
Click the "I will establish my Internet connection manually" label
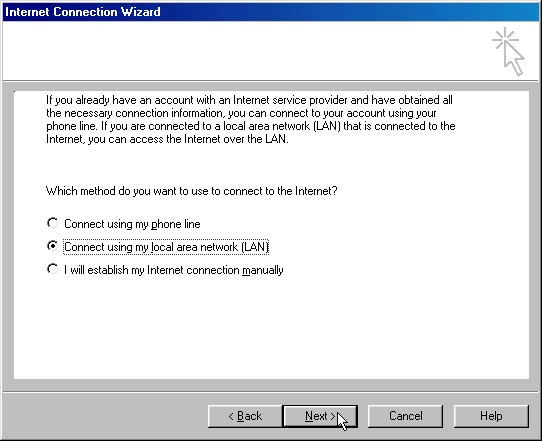[174, 270]
